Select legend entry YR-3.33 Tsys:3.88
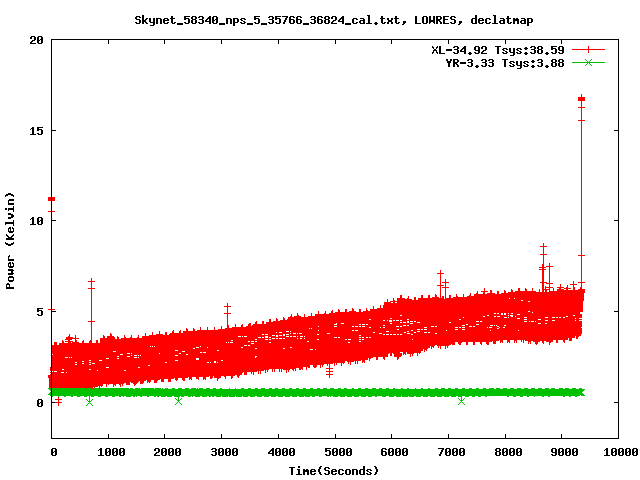Viewport: 640px width, 480px height. tap(504, 63)
